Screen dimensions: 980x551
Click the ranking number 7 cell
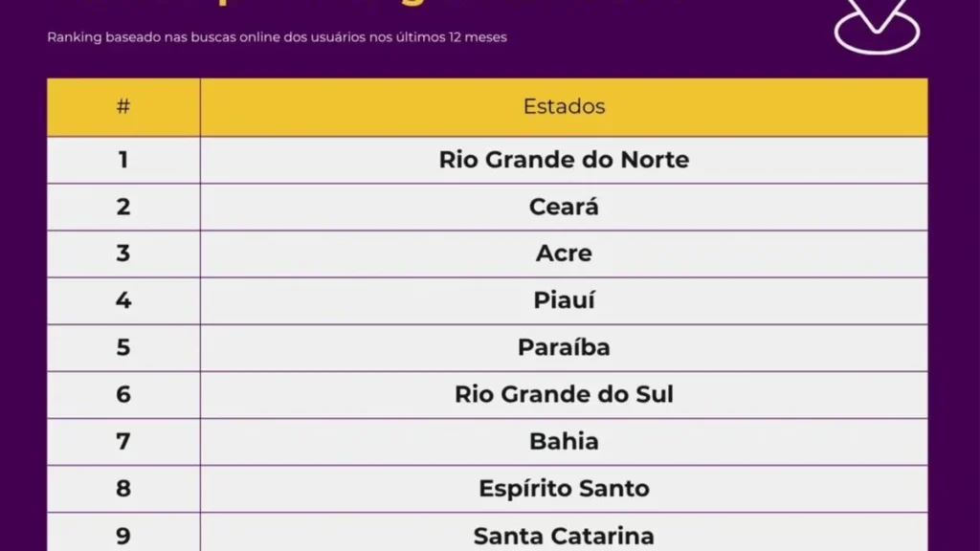pos(123,442)
